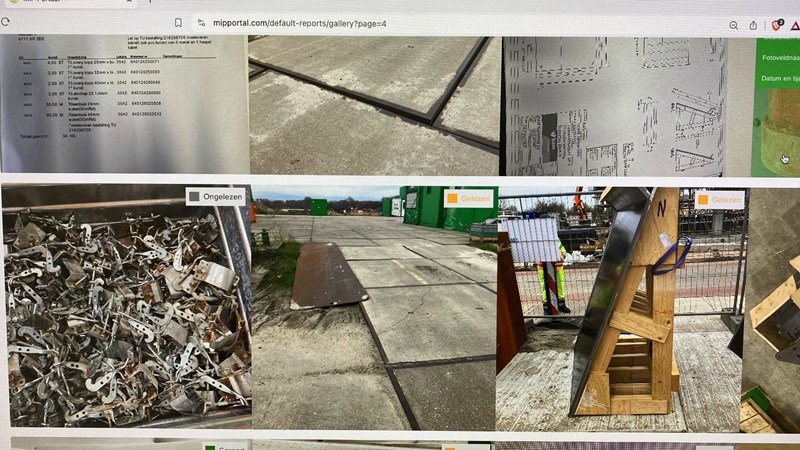Open the rusty steel plate pavement photo
The image size is (800, 450).
[374, 308]
